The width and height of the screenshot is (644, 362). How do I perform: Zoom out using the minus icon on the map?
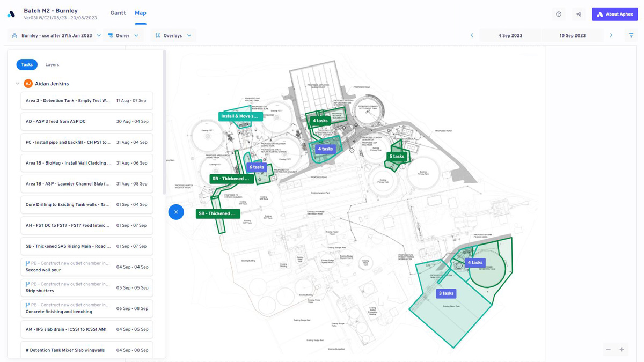608,349
